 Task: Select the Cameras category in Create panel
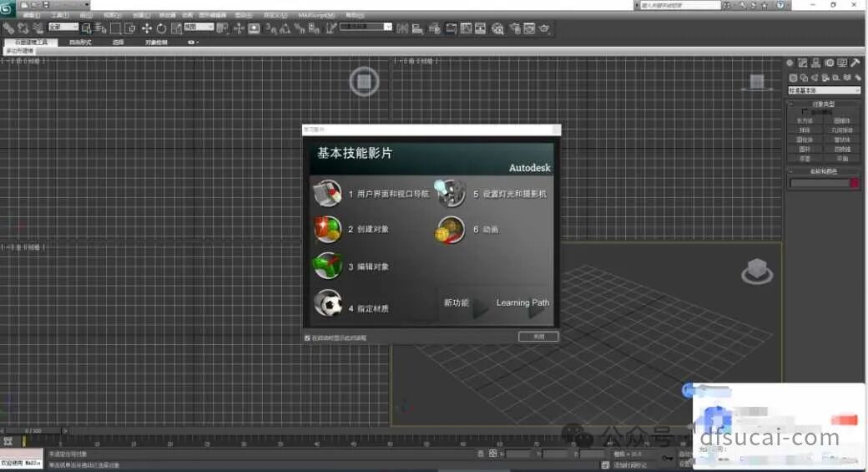point(825,79)
